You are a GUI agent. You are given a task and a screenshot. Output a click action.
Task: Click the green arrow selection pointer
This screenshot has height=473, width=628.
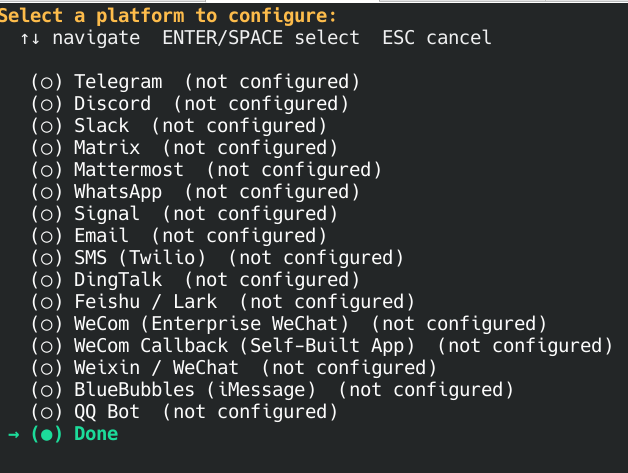(12, 434)
